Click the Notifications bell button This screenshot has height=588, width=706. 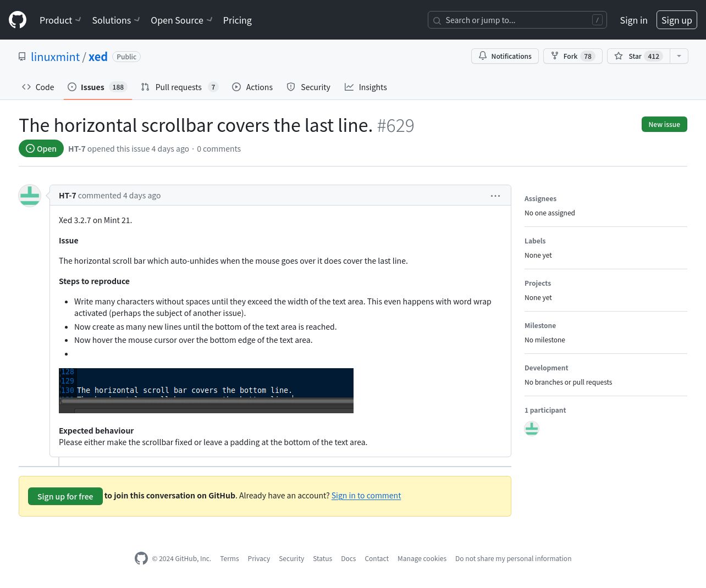[505, 56]
